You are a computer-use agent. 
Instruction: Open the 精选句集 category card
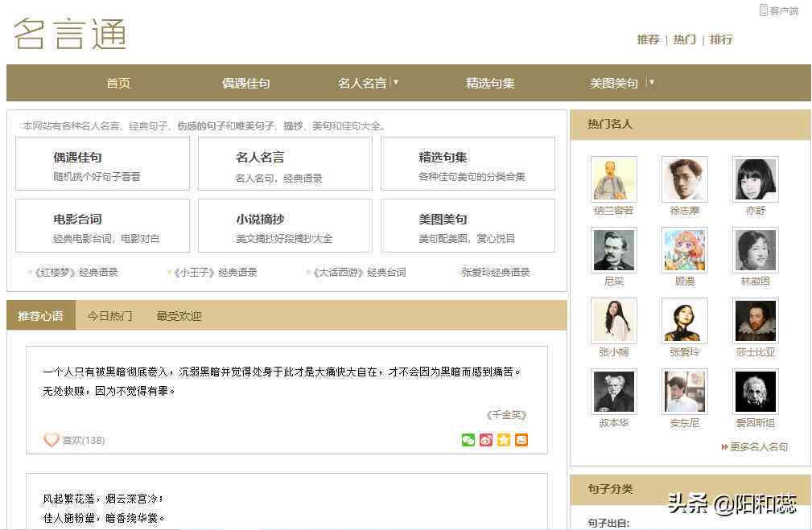click(x=468, y=163)
